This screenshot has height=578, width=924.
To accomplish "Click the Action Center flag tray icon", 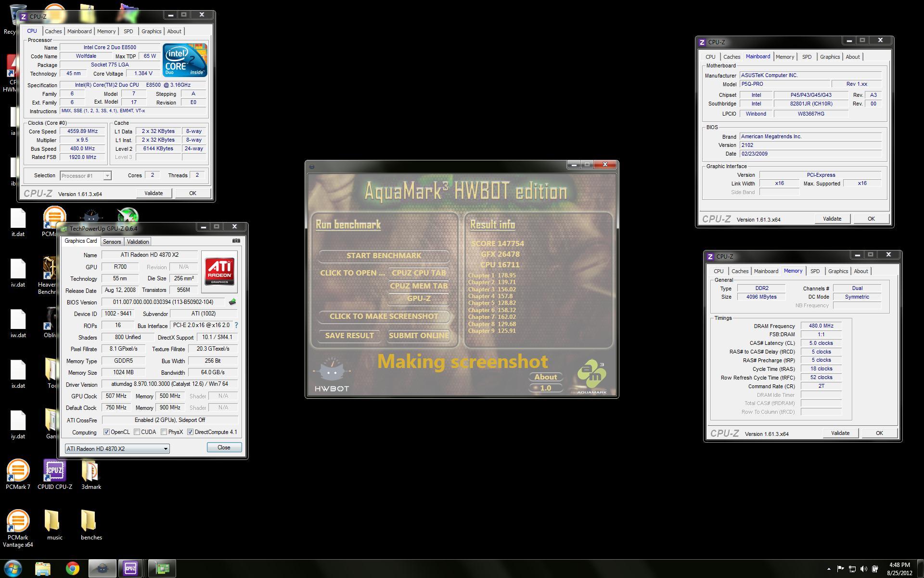I will pos(840,569).
